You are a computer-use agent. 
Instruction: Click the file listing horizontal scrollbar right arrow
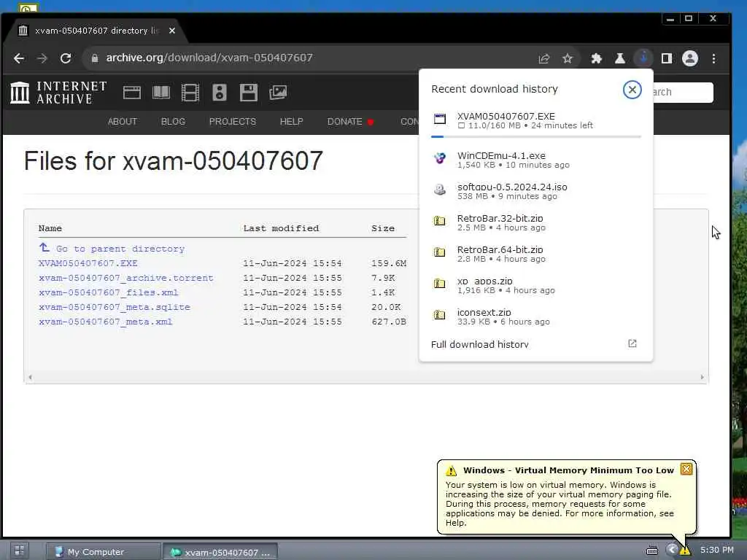pos(703,377)
